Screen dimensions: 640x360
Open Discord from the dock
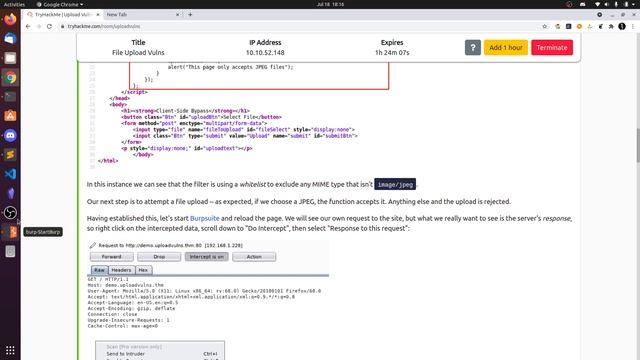[x=10, y=135]
